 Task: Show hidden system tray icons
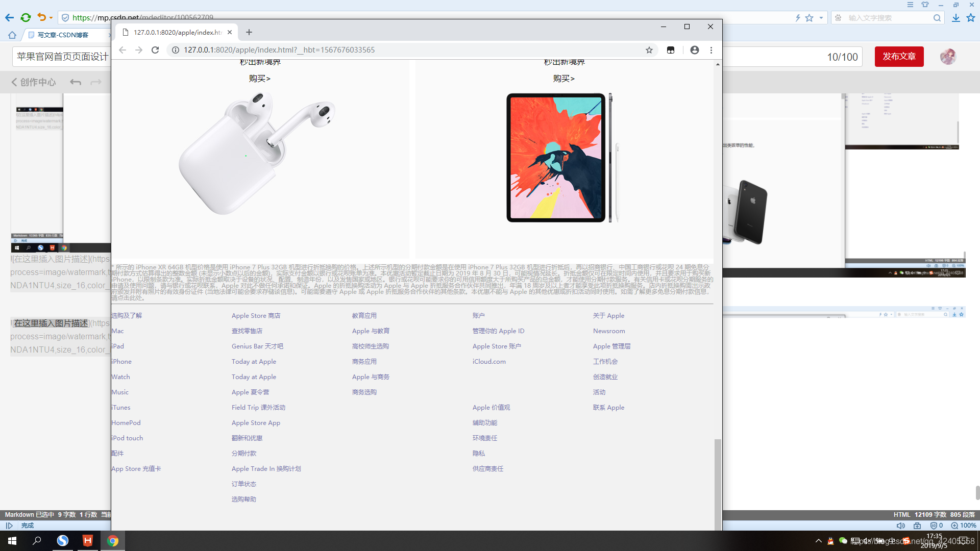(x=818, y=541)
